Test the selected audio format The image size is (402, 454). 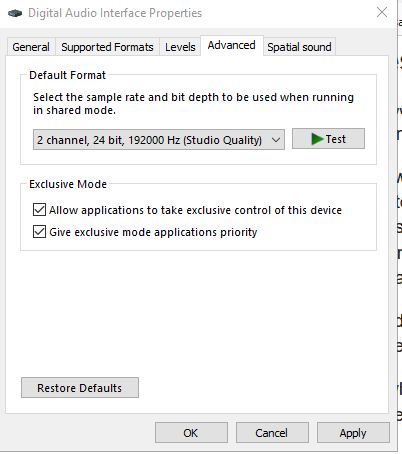(x=328, y=139)
